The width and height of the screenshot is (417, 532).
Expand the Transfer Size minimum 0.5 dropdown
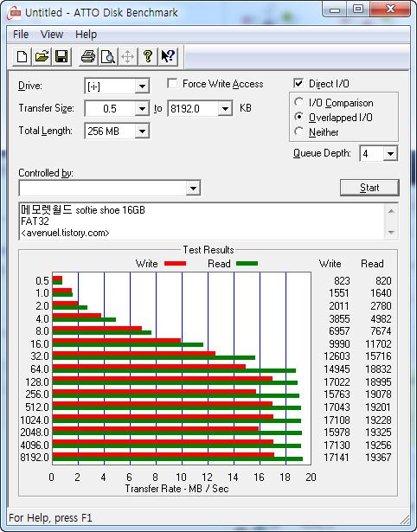point(142,109)
